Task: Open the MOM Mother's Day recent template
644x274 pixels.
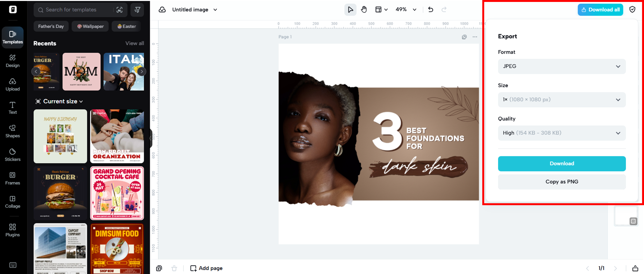Action: [x=81, y=72]
